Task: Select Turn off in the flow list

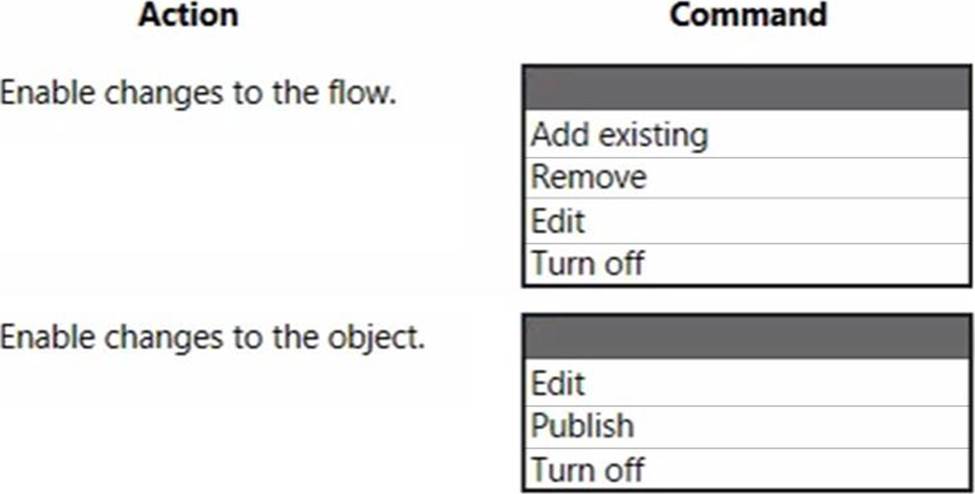Action: click(746, 264)
